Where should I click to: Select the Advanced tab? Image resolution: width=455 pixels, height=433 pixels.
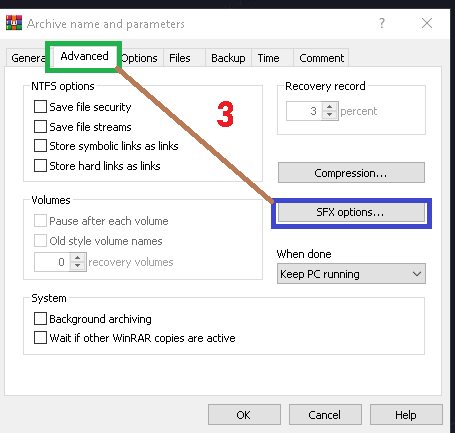click(84, 56)
